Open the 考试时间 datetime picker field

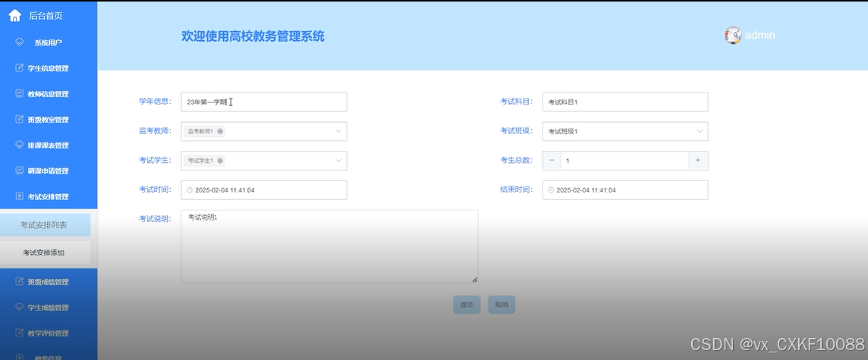264,190
